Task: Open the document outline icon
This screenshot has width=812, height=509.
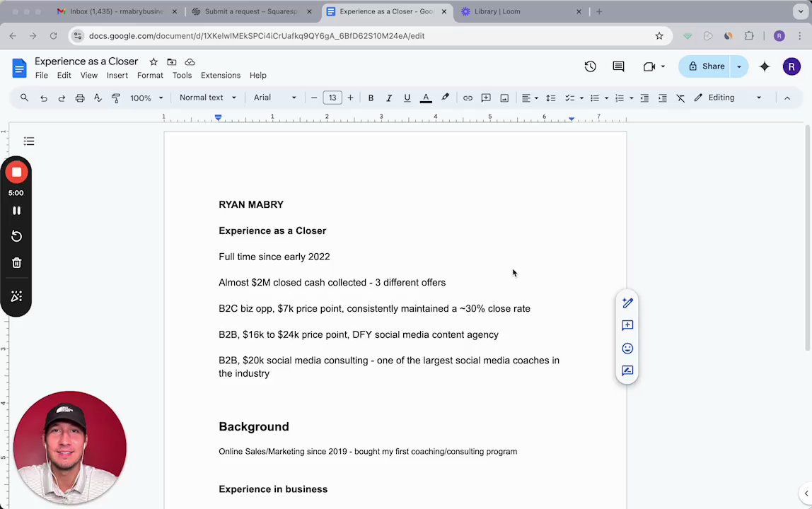Action: (x=29, y=141)
